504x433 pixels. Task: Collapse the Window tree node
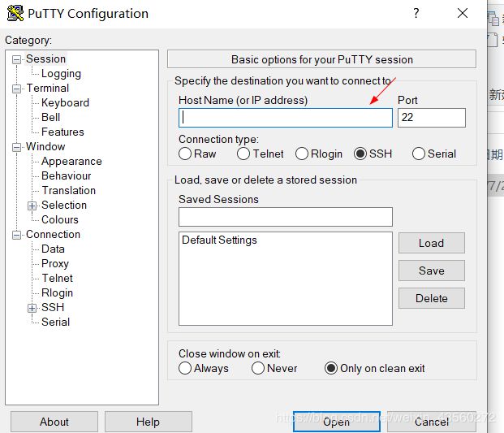click(16, 147)
